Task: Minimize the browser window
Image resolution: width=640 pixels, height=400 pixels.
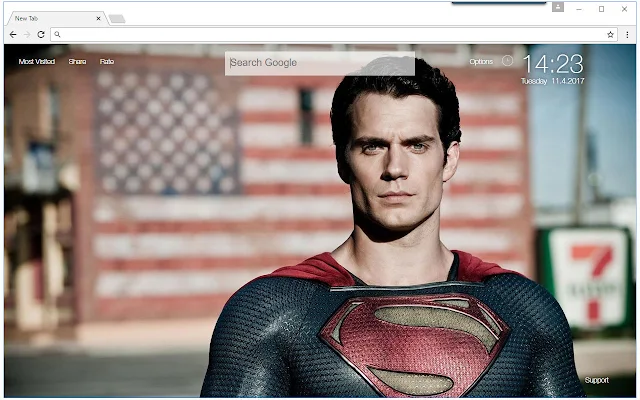Action: tap(579, 9)
